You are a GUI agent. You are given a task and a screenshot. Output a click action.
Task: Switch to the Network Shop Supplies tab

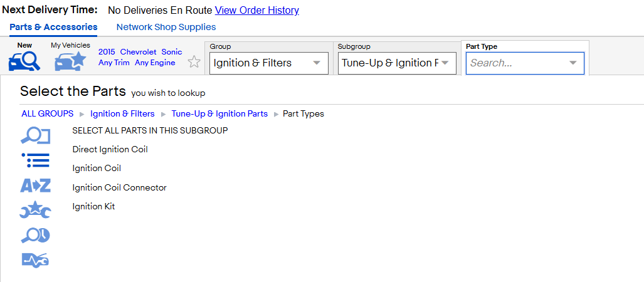(x=166, y=27)
